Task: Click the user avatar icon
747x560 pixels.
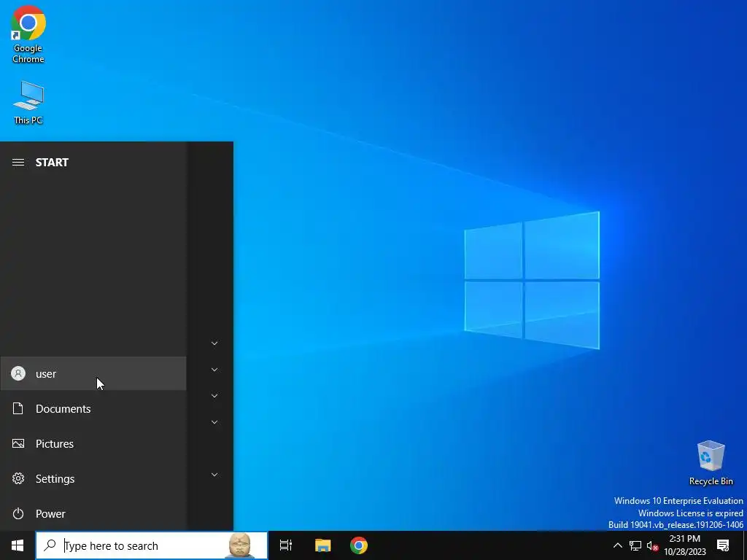Action: click(x=18, y=373)
